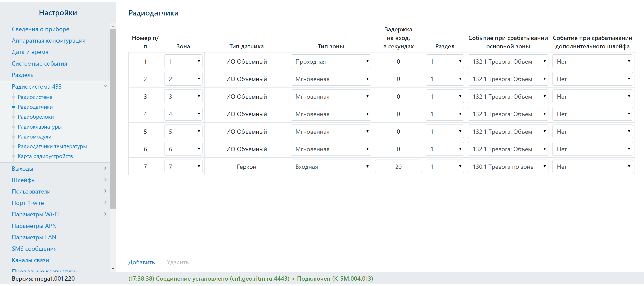Click the sidebar scroll-down arrow
The image size is (644, 286).
click(113, 268)
